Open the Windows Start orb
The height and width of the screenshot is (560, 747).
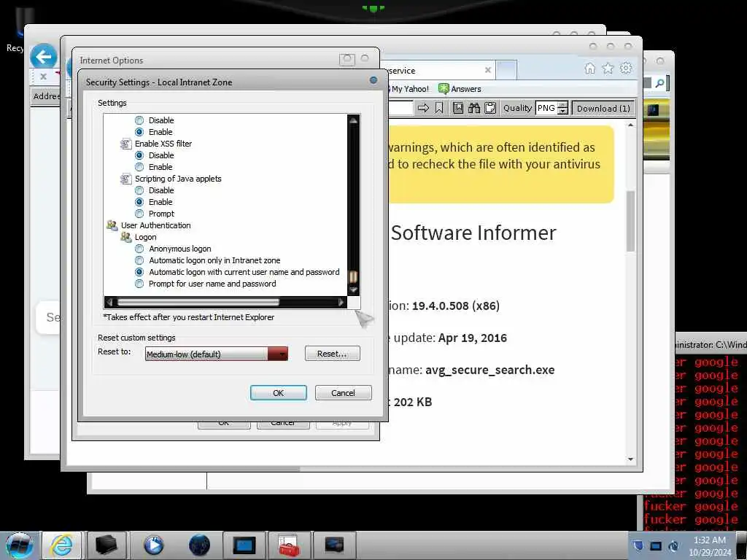pos(20,545)
